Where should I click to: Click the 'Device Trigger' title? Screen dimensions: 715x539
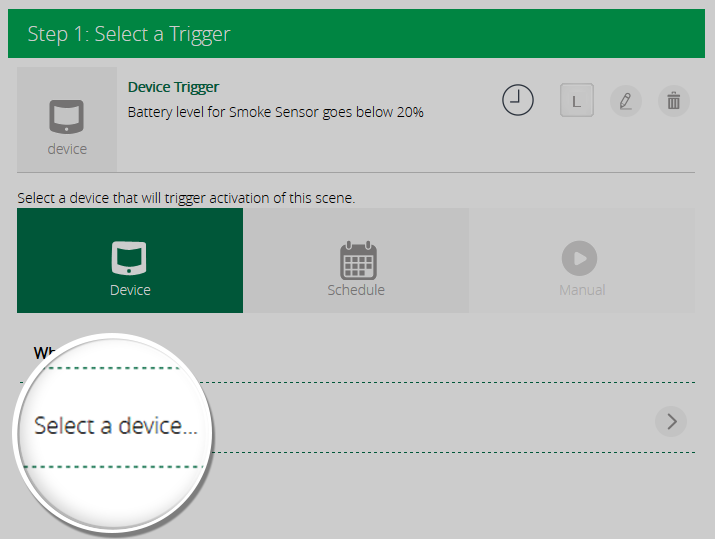click(173, 87)
